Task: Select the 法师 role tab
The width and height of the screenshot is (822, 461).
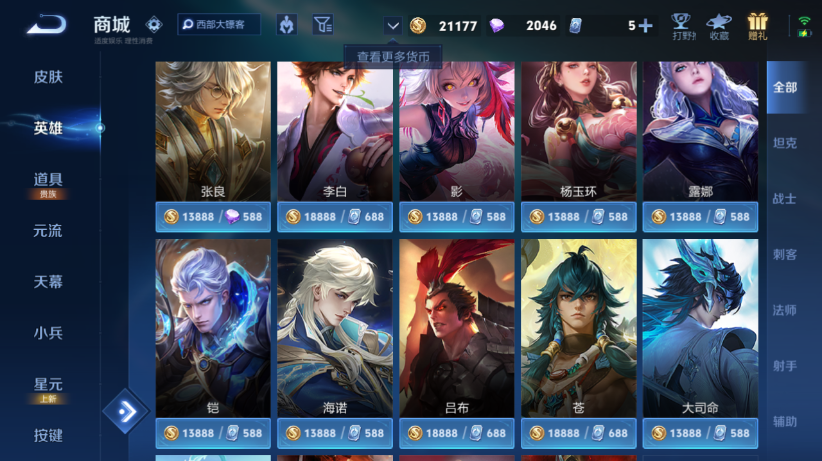Action: (x=785, y=310)
